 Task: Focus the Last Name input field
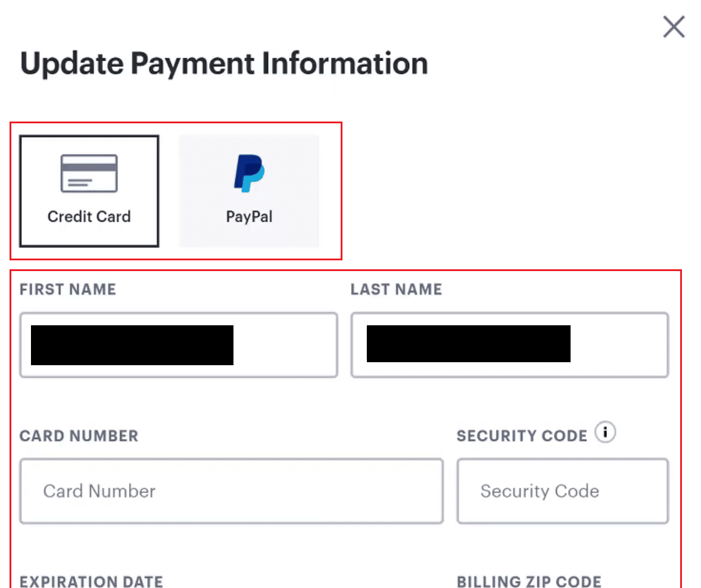click(x=510, y=345)
